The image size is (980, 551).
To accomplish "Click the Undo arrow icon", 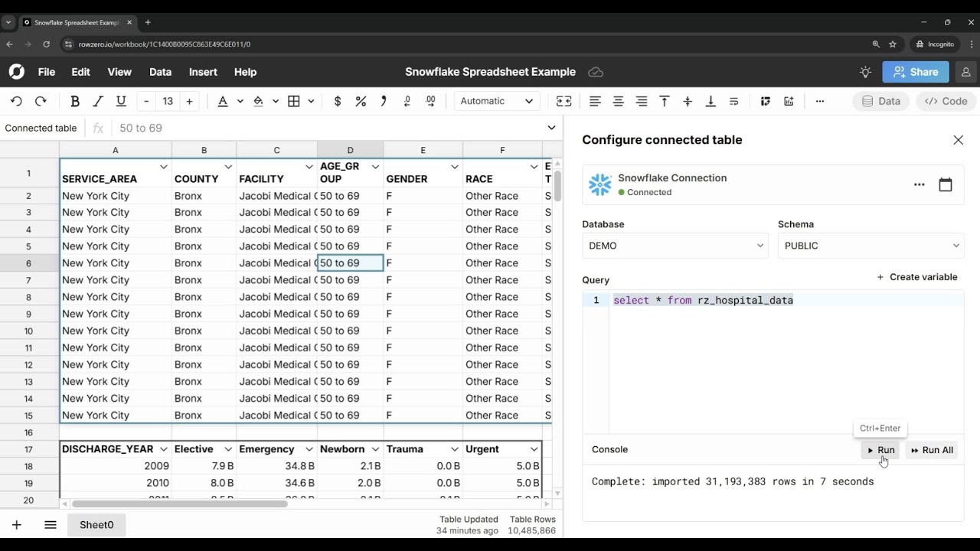I will 16,101.
